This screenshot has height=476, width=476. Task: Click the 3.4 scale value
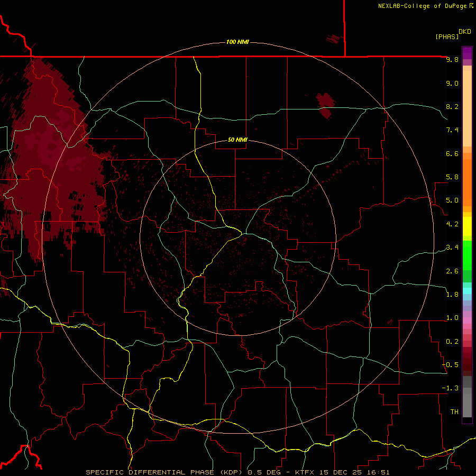coord(452,248)
